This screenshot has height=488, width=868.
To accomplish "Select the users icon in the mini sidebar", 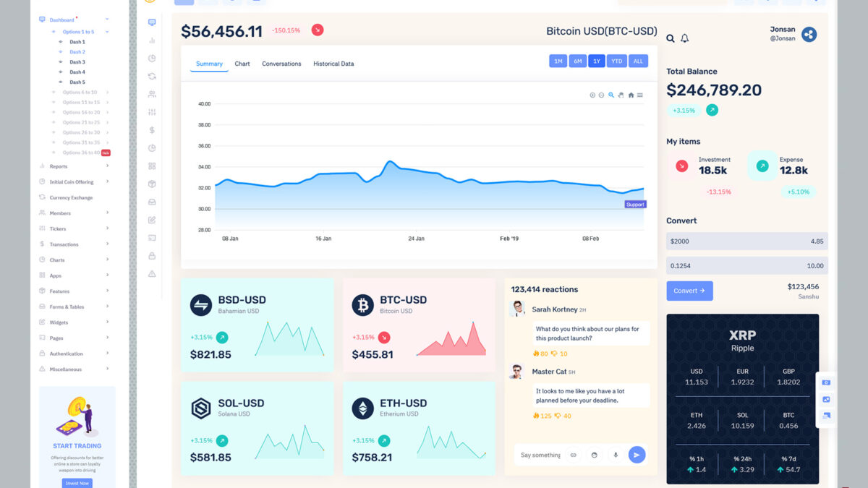I will coord(151,94).
